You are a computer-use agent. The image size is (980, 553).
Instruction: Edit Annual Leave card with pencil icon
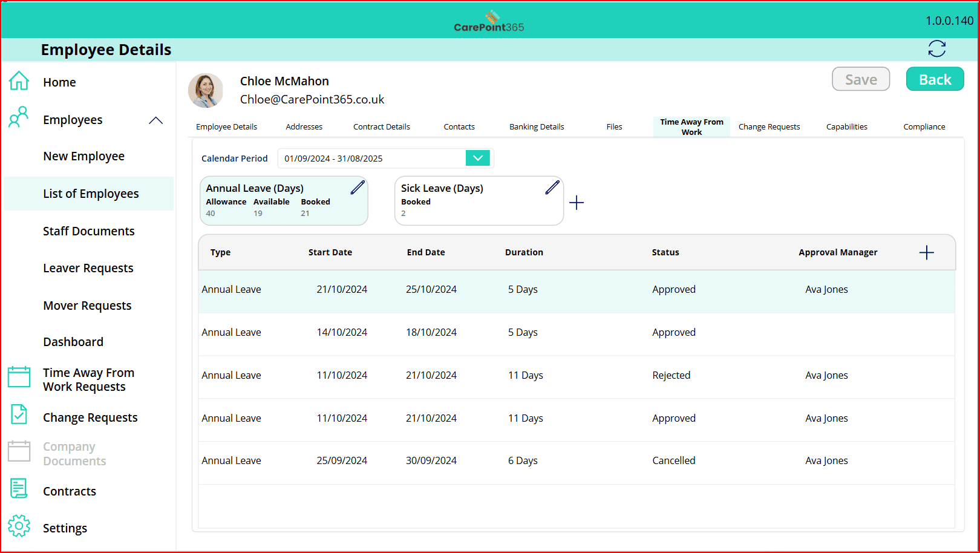pyautogui.click(x=358, y=188)
